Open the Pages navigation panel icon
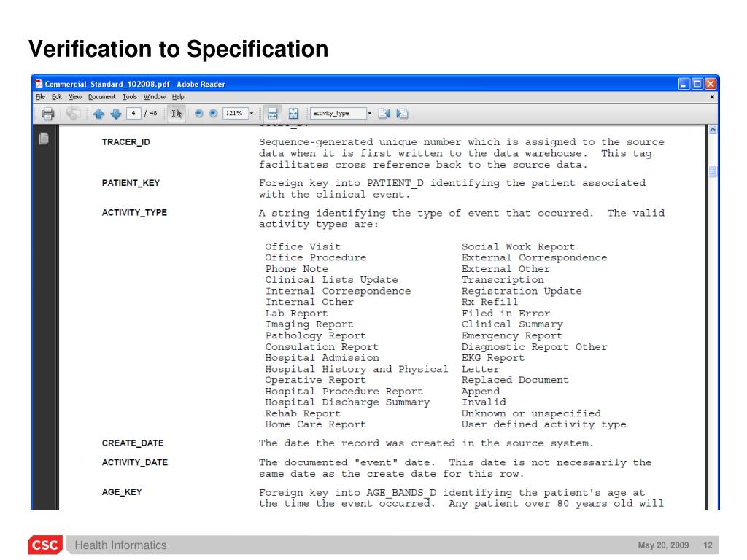 coord(43,139)
